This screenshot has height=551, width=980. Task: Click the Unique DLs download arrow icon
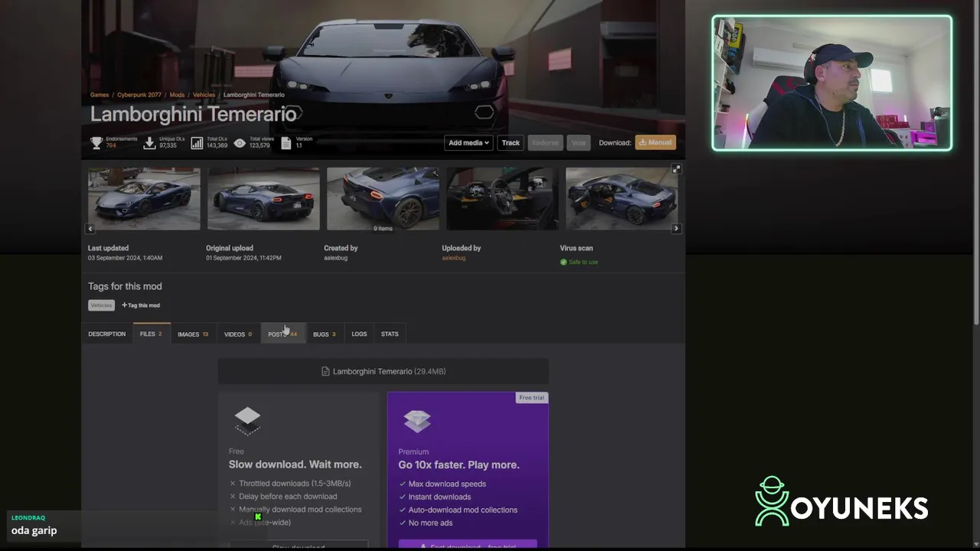(149, 142)
